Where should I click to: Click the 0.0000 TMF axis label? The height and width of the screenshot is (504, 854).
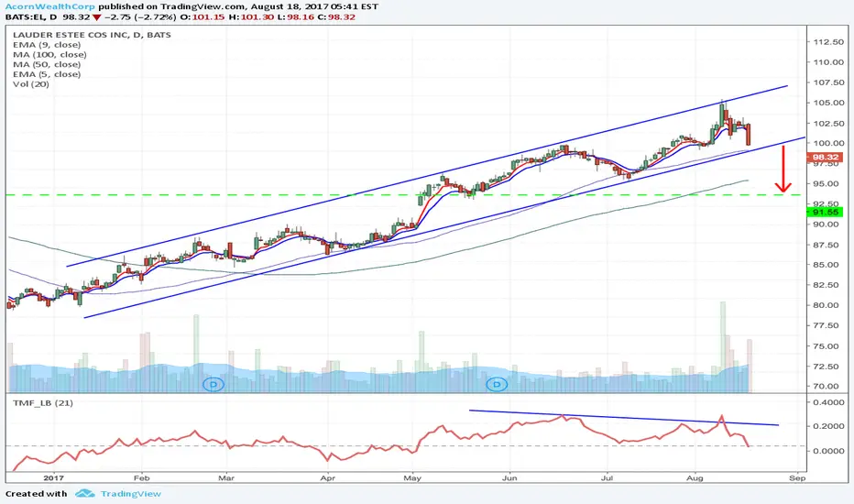(828, 451)
